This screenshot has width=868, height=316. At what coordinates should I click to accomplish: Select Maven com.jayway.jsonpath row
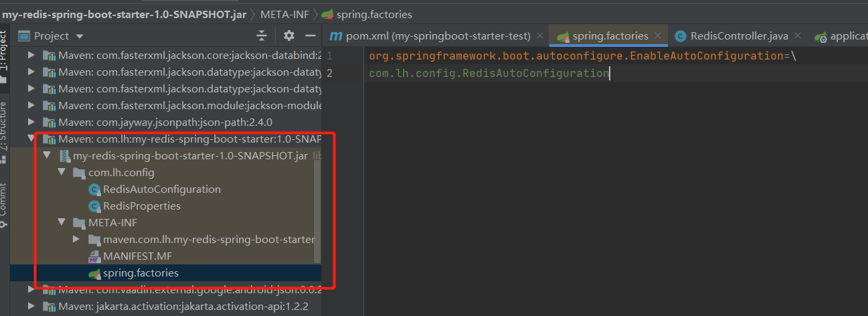pos(165,122)
